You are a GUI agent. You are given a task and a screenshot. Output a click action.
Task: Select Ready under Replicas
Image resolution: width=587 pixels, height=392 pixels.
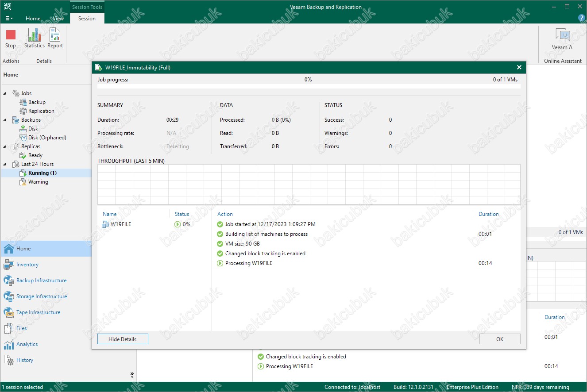coord(35,155)
